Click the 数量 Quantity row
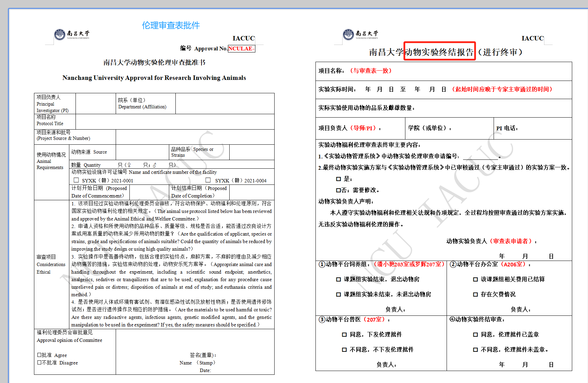 (x=172, y=165)
